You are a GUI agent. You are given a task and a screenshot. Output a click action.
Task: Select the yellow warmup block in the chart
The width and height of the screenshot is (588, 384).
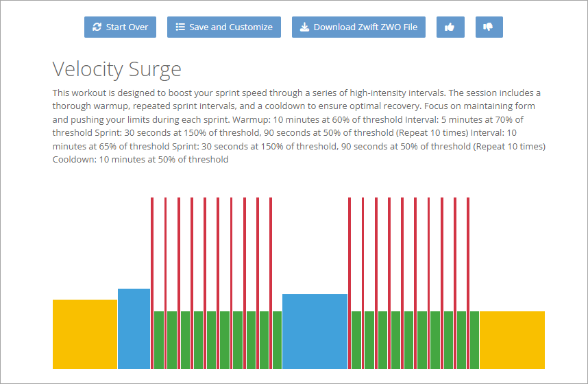click(x=85, y=334)
